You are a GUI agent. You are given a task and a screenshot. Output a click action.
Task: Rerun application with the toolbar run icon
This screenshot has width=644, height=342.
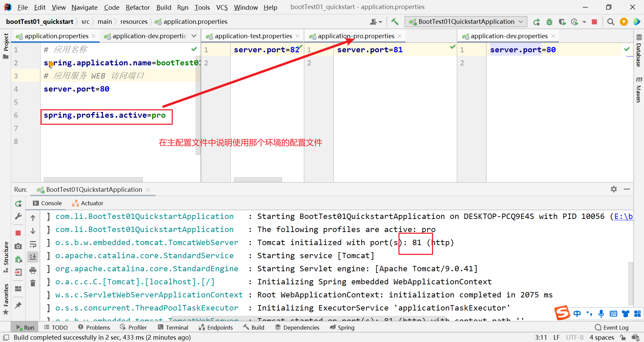tap(536, 22)
